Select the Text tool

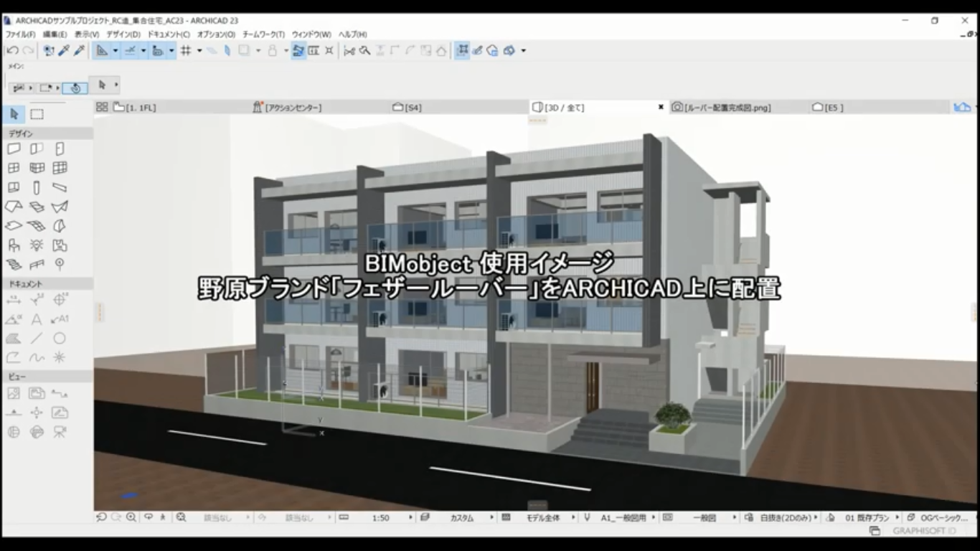click(37, 319)
